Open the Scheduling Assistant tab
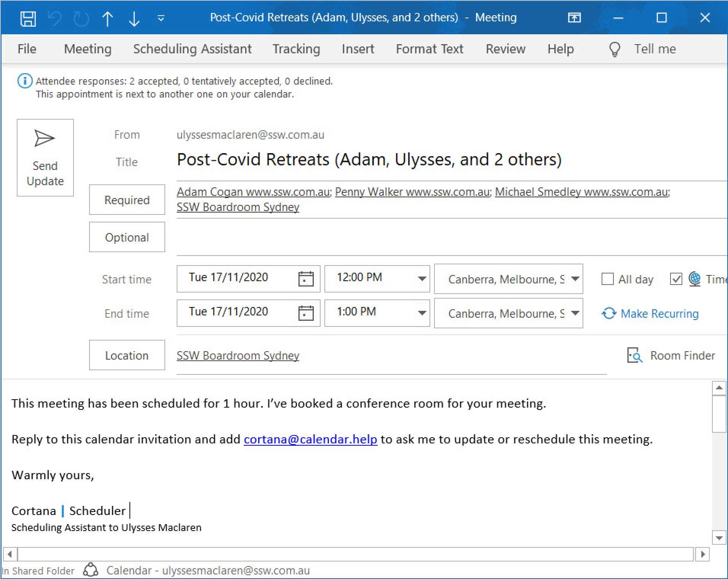 [192, 49]
